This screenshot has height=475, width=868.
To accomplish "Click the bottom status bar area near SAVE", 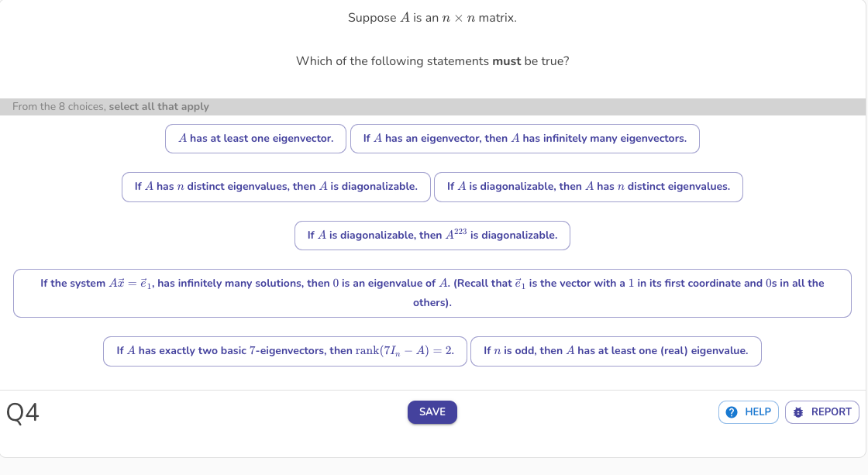I will coord(432,411).
